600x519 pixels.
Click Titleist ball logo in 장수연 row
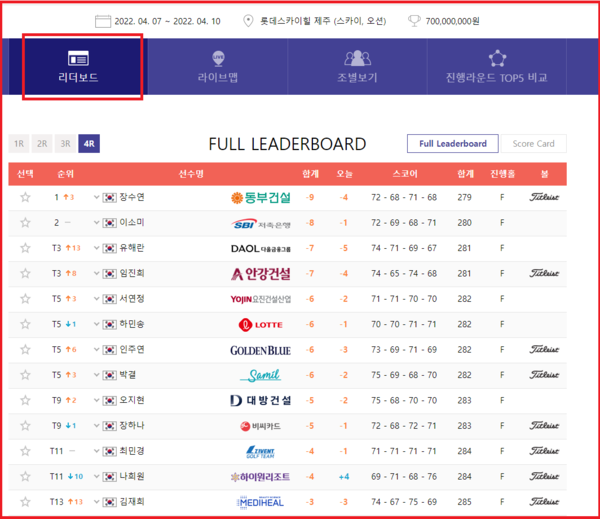[x=544, y=197]
